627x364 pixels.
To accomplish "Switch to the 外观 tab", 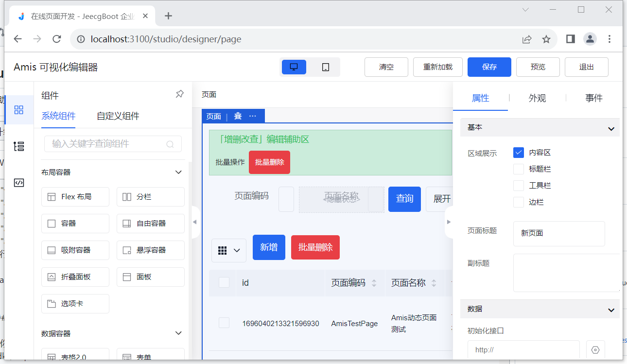I will click(537, 98).
